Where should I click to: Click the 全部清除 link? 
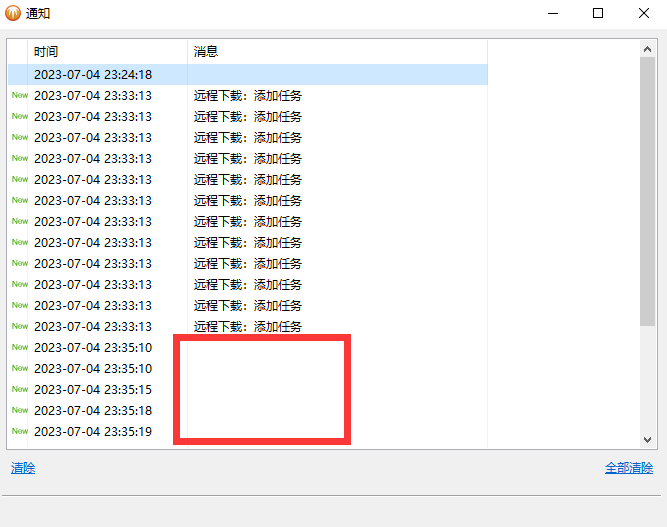[x=629, y=468]
